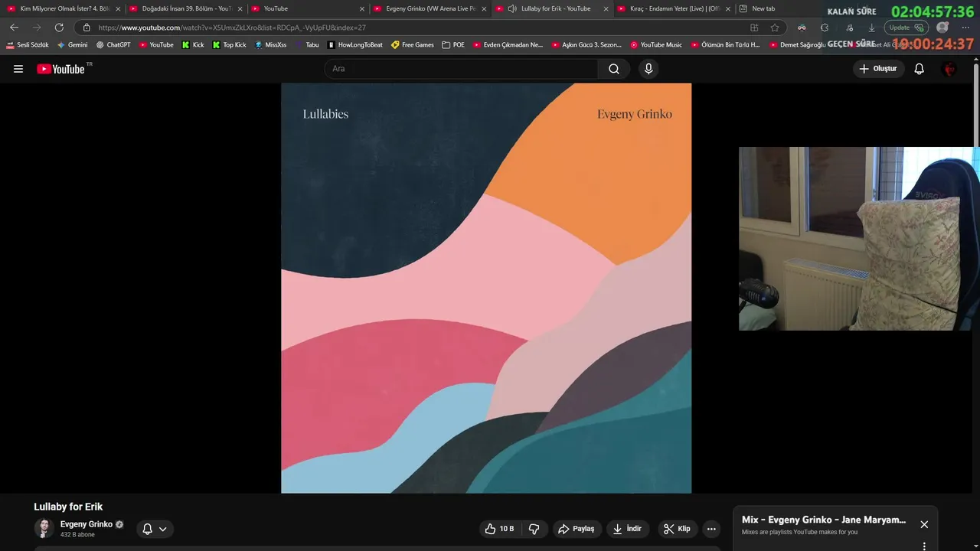Open Top Kick bookmark
The image size is (980, 551).
pyautogui.click(x=230, y=45)
